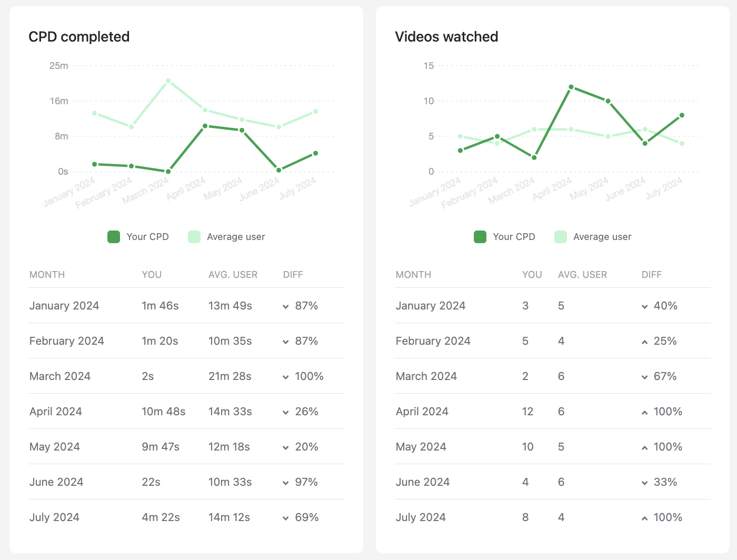Click the down arrow beside January 87% diff
The image size is (737, 560).
(x=285, y=307)
